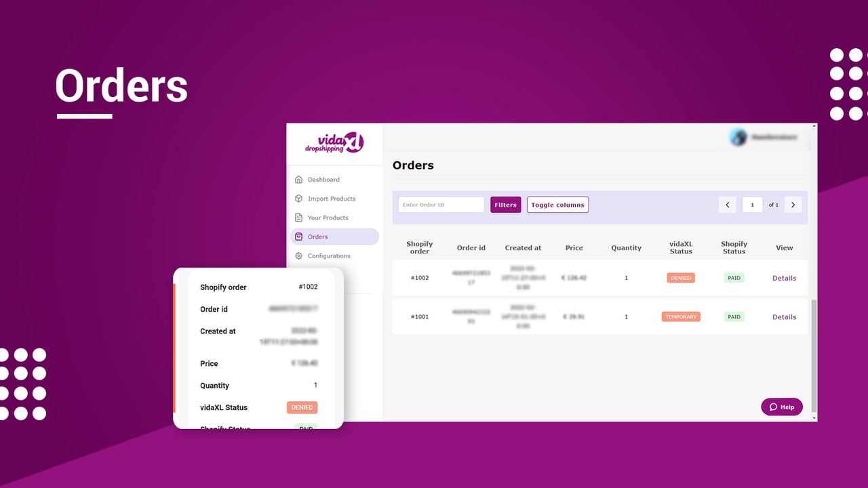This screenshot has width=868, height=488.
Task: Open Details for order #1002
Action: tap(785, 278)
